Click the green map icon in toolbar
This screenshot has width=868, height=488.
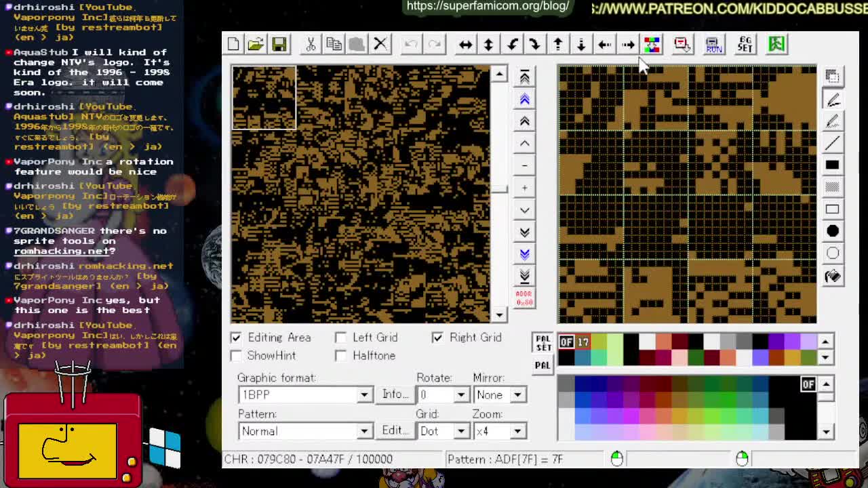click(776, 45)
